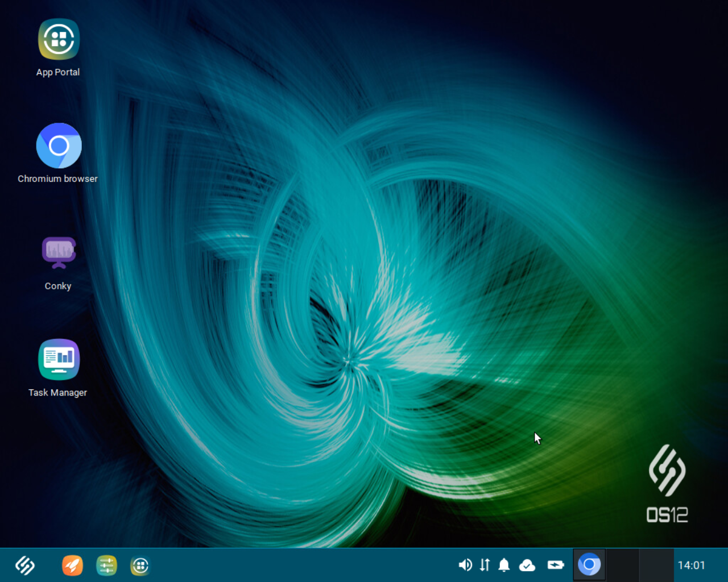Image resolution: width=728 pixels, height=582 pixels.
Task: Toggle notifications with the bell icon
Action: pos(503,565)
